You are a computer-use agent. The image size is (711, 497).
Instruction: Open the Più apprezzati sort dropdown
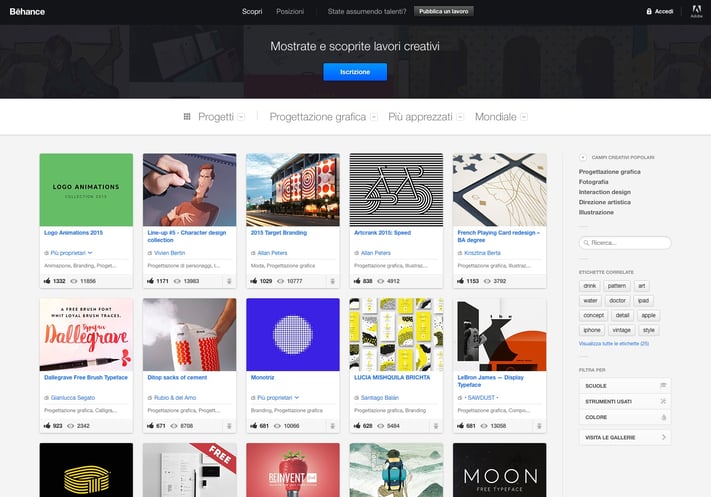pyautogui.click(x=460, y=117)
